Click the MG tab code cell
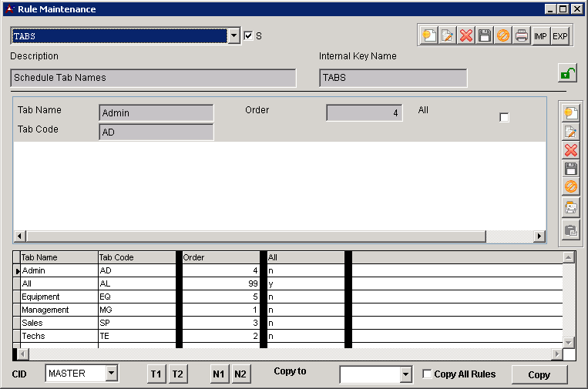588x389 pixels. coord(137,310)
